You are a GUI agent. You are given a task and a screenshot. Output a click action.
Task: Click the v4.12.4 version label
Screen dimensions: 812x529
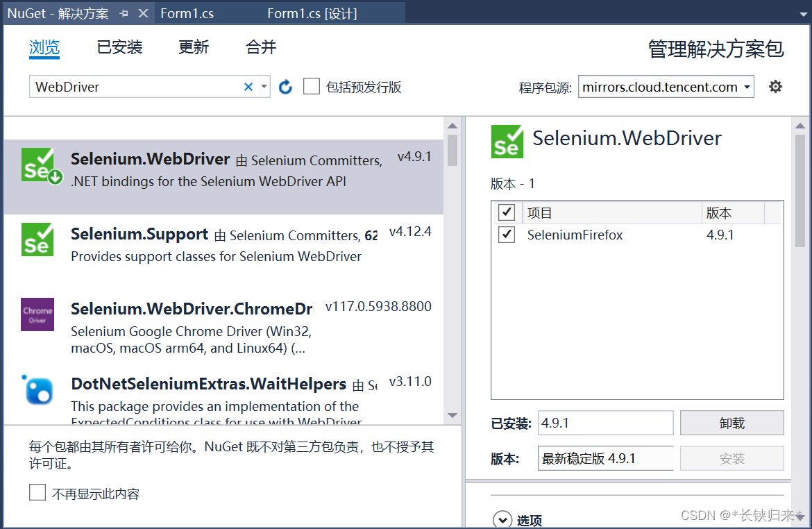point(410,232)
